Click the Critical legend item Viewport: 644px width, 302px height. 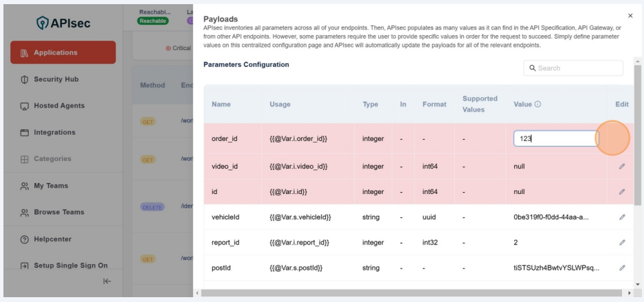click(178, 48)
